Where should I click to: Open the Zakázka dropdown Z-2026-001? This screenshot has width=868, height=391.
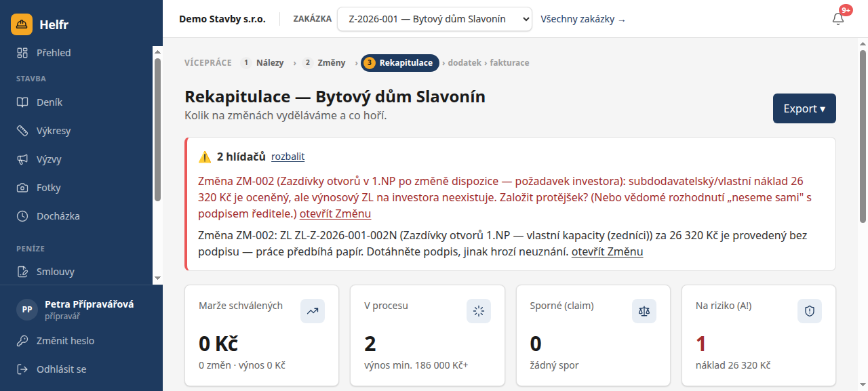point(435,19)
